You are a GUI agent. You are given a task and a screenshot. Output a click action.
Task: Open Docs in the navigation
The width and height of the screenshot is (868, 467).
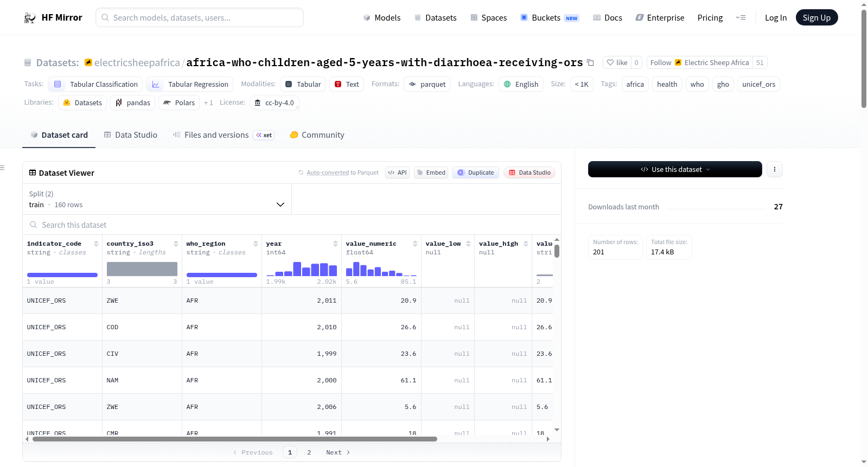click(x=608, y=18)
